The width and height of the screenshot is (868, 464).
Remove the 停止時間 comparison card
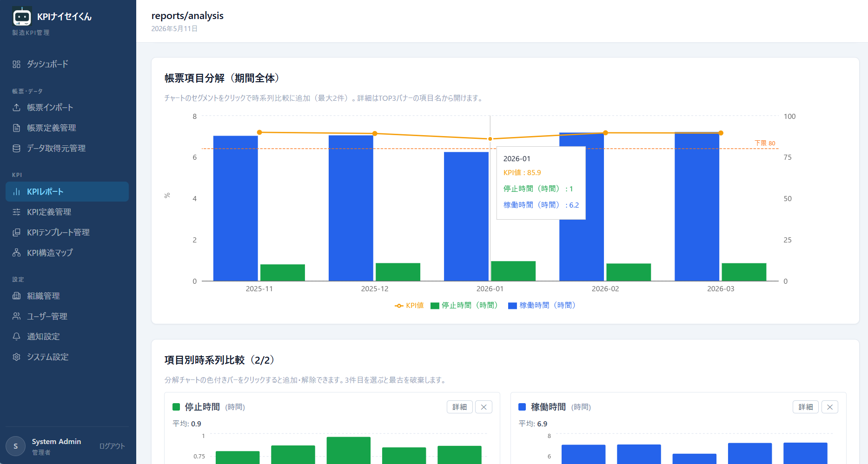tap(484, 407)
